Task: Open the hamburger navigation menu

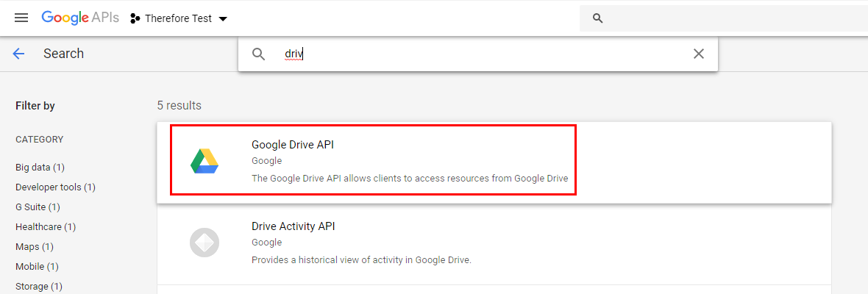Action: click(21, 18)
